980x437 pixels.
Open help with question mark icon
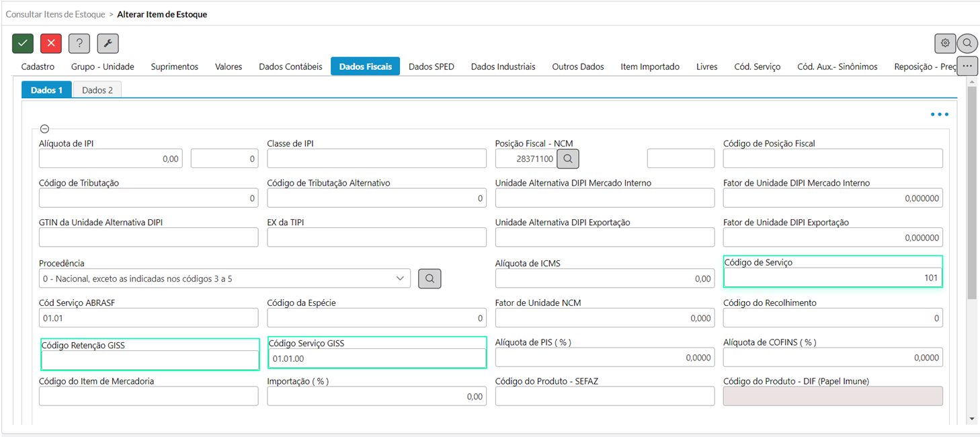click(79, 43)
